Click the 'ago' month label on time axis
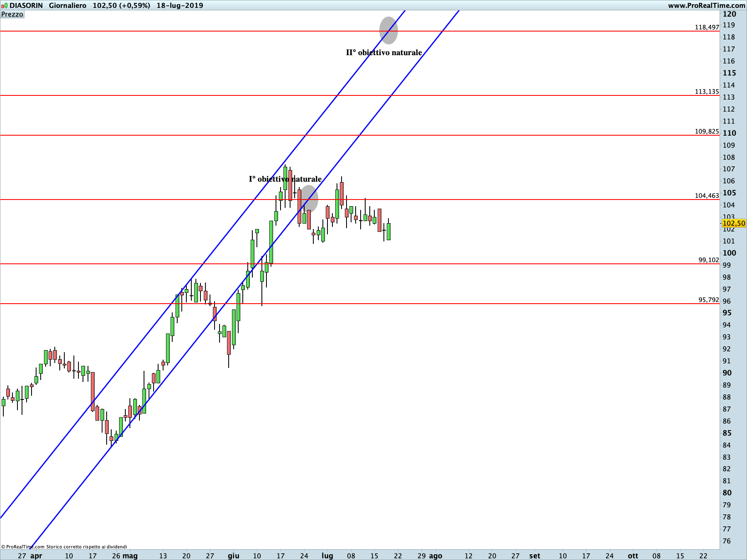 [x=435, y=556]
